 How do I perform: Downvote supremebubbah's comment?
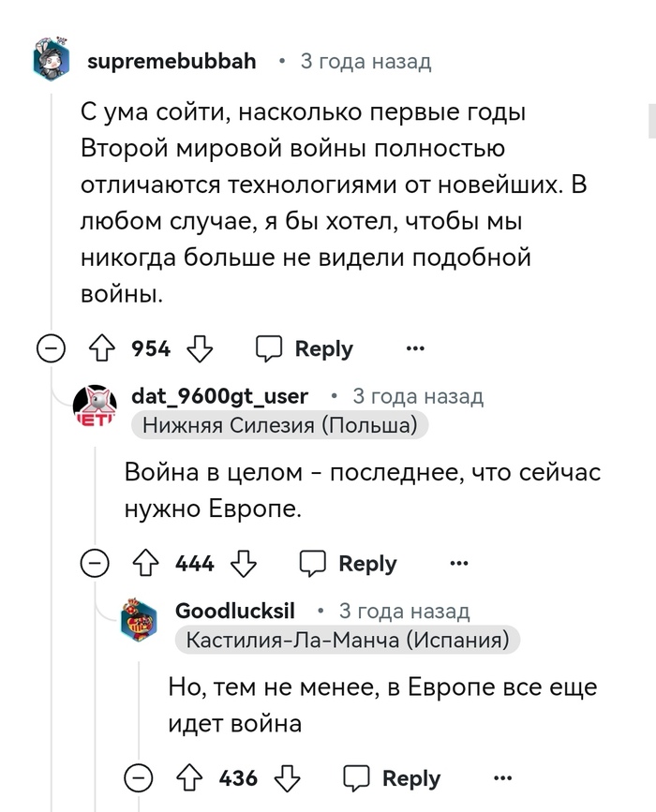pyautogui.click(x=200, y=349)
